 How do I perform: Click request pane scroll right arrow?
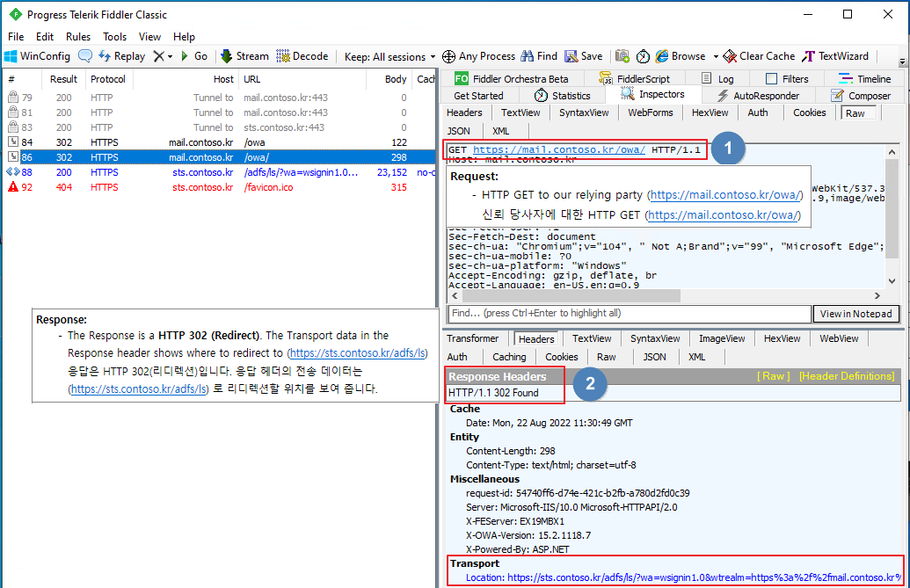point(877,295)
